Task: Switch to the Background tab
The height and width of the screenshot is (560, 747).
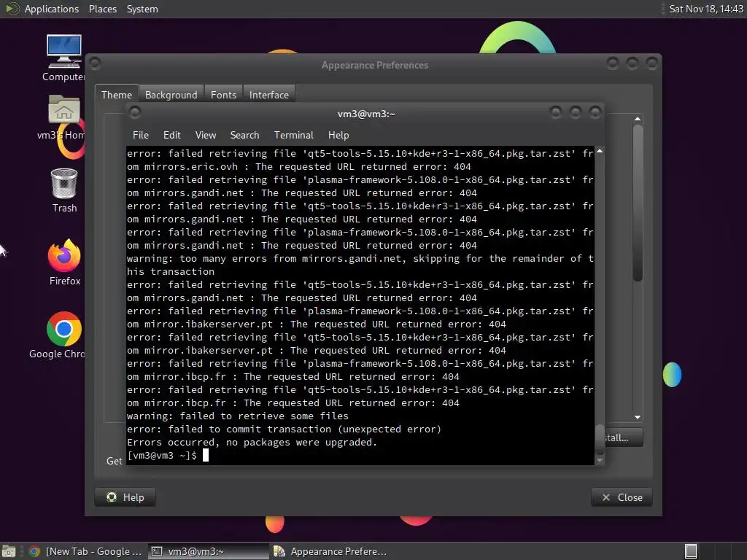Action: click(171, 95)
